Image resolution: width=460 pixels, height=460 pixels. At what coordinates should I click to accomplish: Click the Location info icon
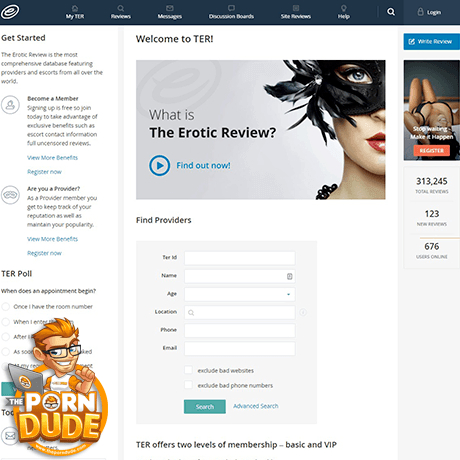(303, 312)
